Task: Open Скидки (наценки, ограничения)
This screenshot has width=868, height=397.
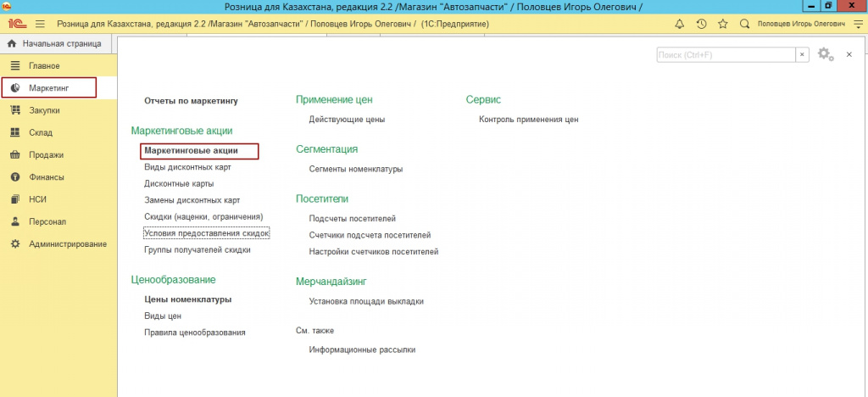Action: pyautogui.click(x=203, y=216)
